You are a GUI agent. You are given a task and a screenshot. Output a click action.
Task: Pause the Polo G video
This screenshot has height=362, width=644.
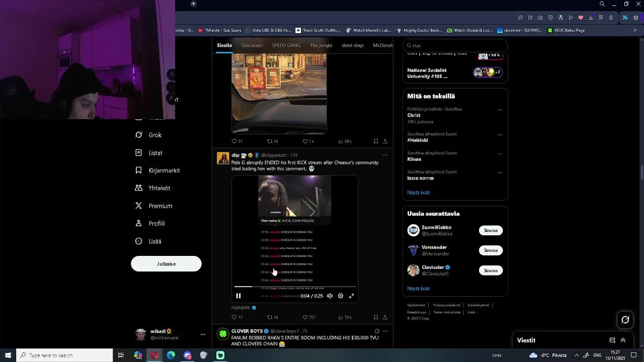[x=238, y=296]
